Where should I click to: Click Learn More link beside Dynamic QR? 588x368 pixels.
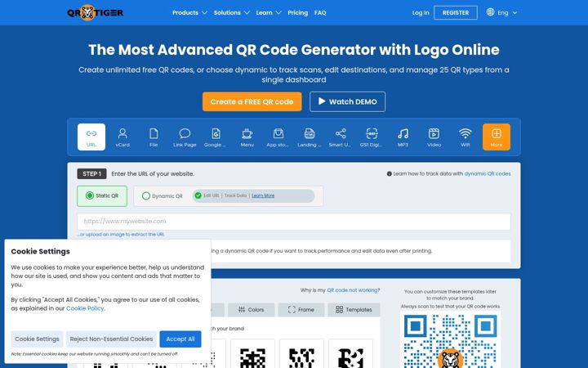(263, 195)
